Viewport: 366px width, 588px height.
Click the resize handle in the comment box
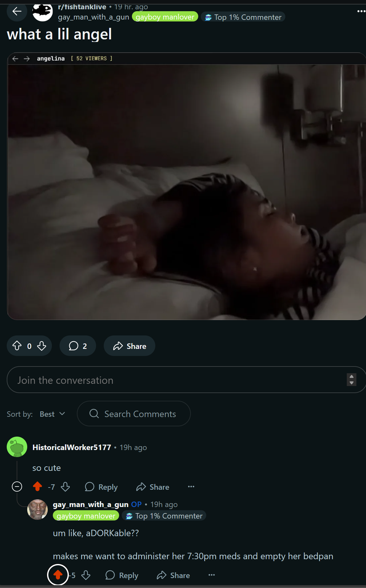[352, 380]
